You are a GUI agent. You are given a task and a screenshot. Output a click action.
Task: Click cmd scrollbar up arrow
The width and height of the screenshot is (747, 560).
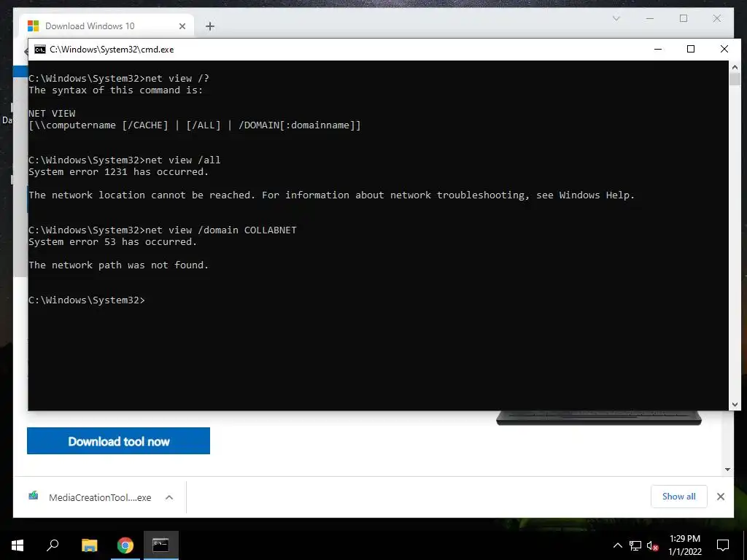(x=735, y=67)
